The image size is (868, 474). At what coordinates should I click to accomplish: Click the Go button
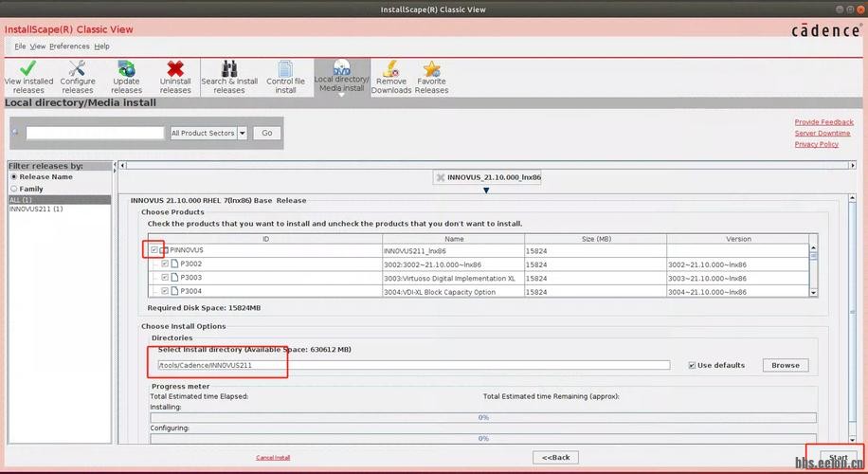(x=267, y=133)
